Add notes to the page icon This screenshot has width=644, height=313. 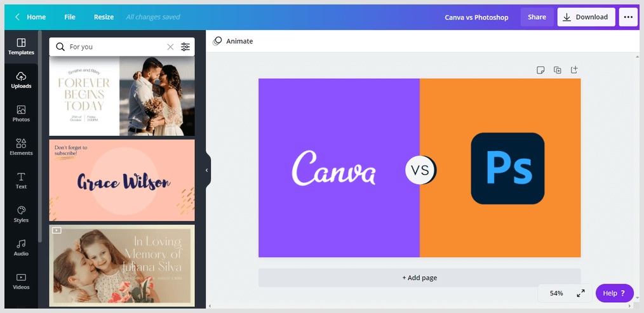[x=540, y=70]
